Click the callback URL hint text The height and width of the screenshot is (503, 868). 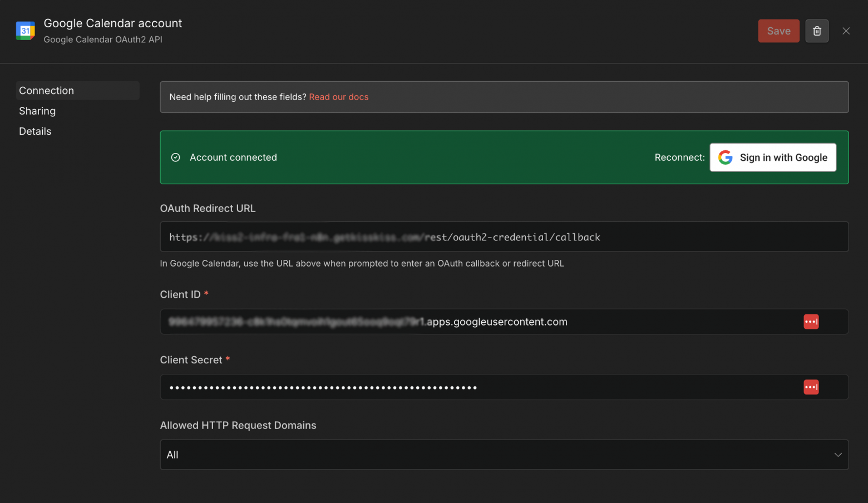tap(362, 263)
